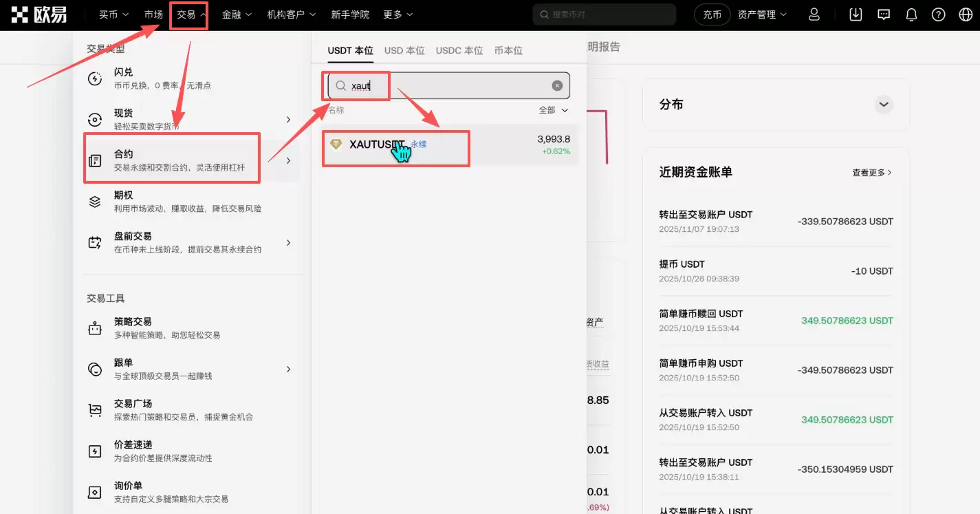The width and height of the screenshot is (980, 514).
Task: Open the help center icon
Action: coord(938,14)
